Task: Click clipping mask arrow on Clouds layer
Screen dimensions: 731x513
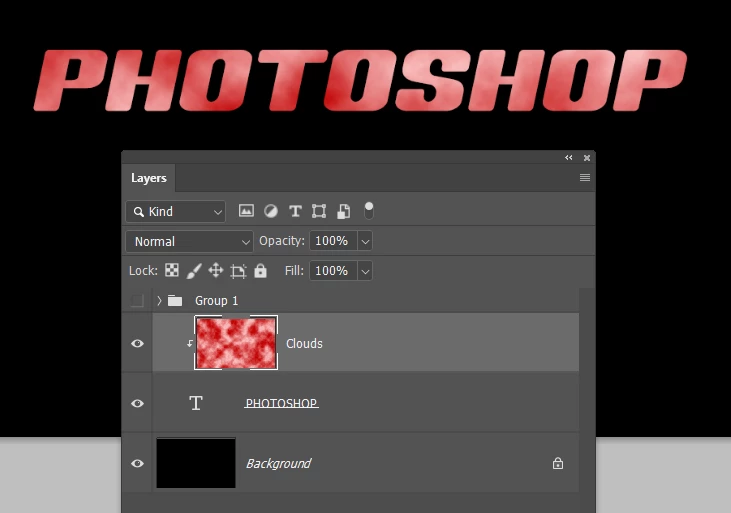Action: 190,344
